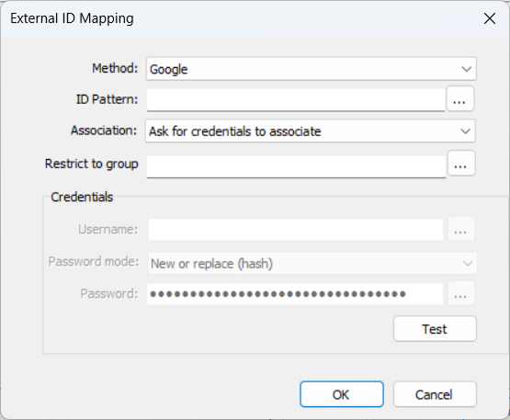Click the ID Pattern input field
Screen dimensions: 510x420
pyautogui.click(x=296, y=100)
